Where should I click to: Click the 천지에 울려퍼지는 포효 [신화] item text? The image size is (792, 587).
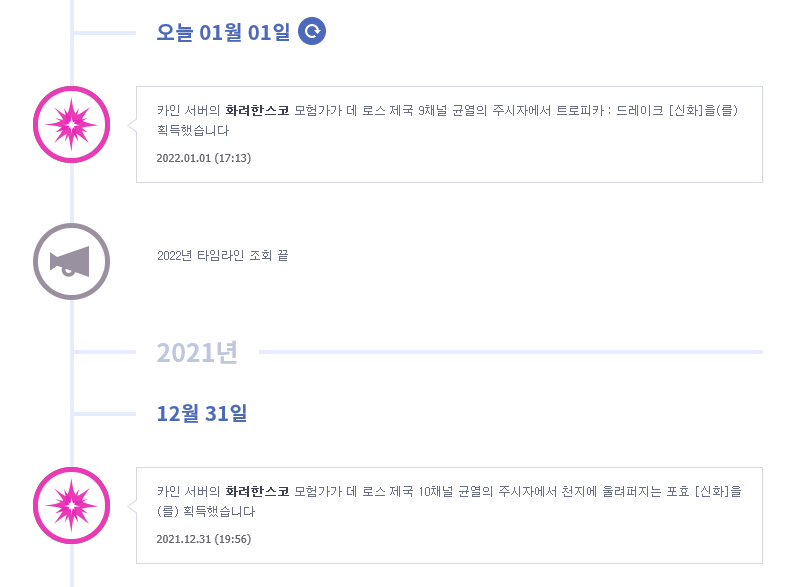click(646, 491)
